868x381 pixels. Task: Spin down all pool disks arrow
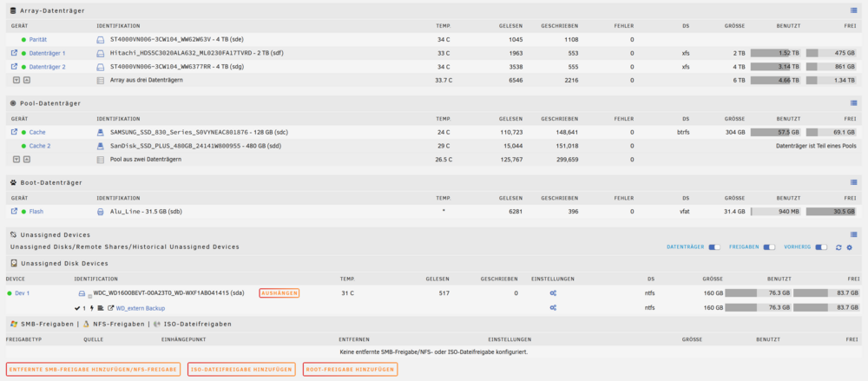pyautogui.click(x=16, y=159)
